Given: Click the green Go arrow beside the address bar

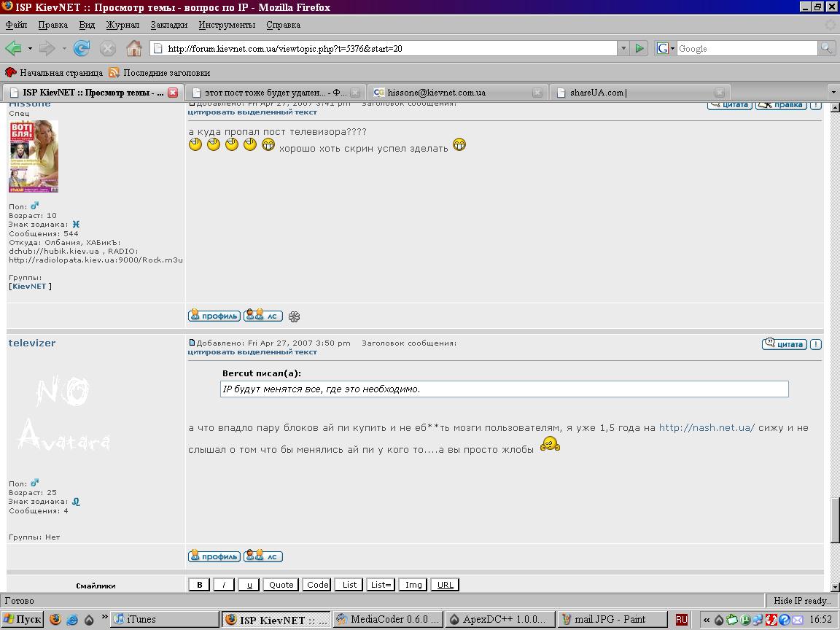Looking at the screenshot, I should (639, 49).
